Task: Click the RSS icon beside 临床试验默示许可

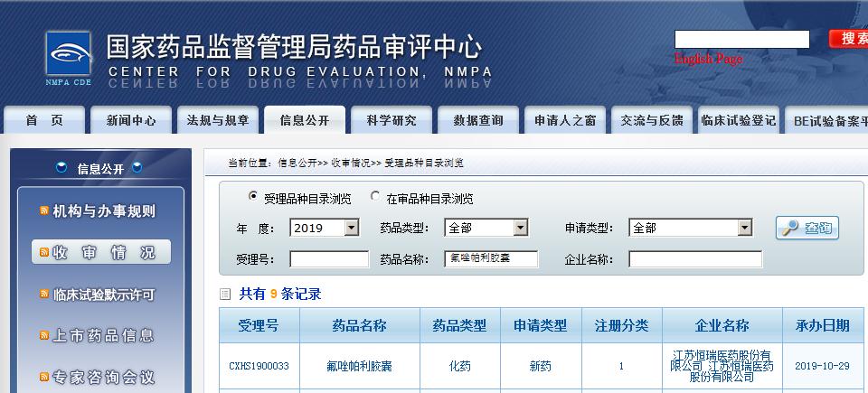Action: pos(44,294)
